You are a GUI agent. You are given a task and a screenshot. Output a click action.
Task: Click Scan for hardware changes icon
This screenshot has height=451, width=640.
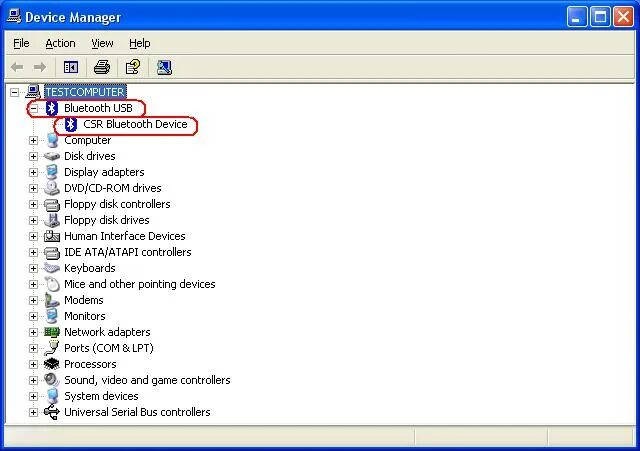164,67
